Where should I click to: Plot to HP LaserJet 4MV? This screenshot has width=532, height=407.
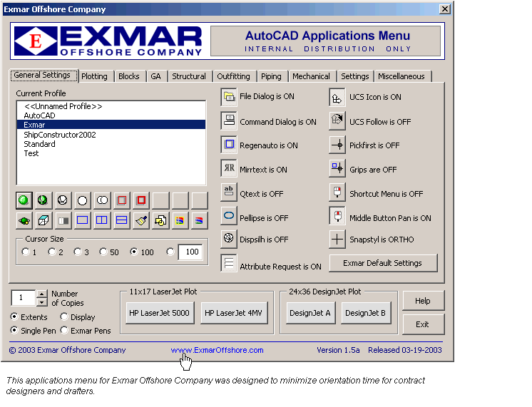point(233,313)
